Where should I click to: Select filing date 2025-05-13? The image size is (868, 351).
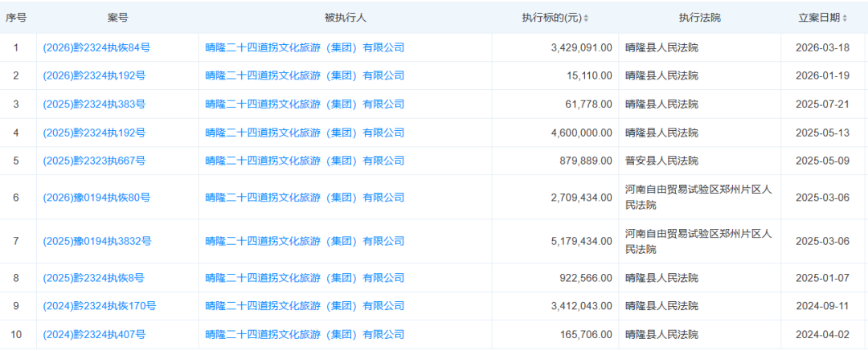click(x=823, y=133)
